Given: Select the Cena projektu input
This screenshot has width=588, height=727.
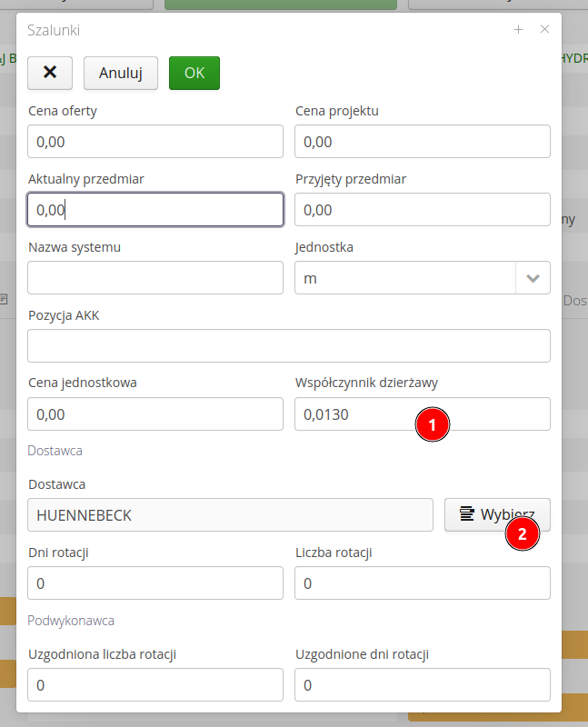Looking at the screenshot, I should tap(423, 142).
